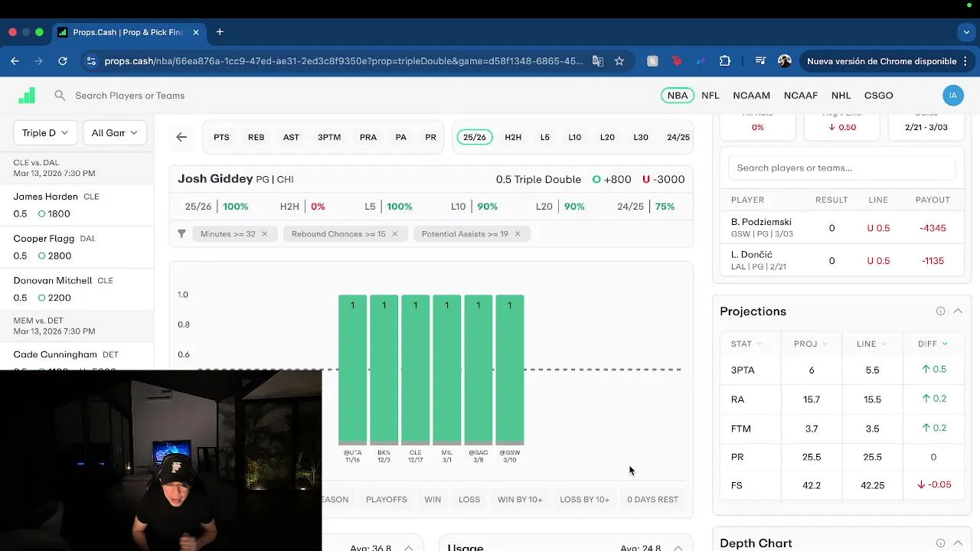Remove the Rebound Chances >= 15 filter

395,233
